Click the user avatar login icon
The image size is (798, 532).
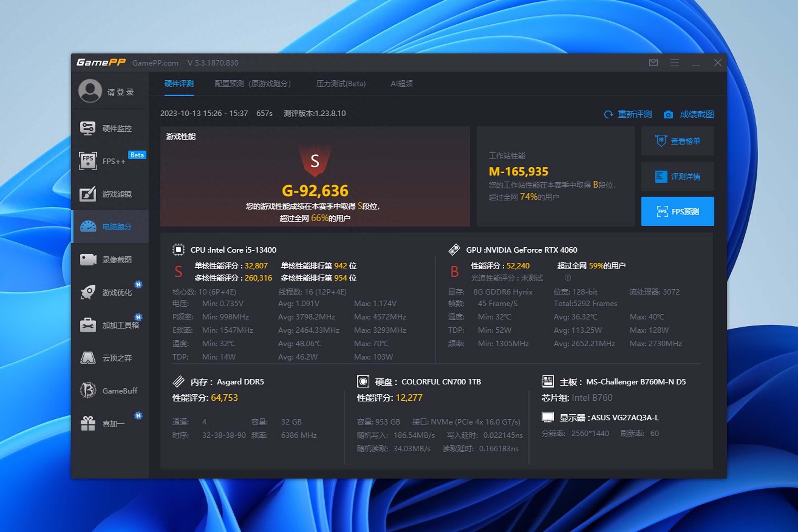point(90,91)
